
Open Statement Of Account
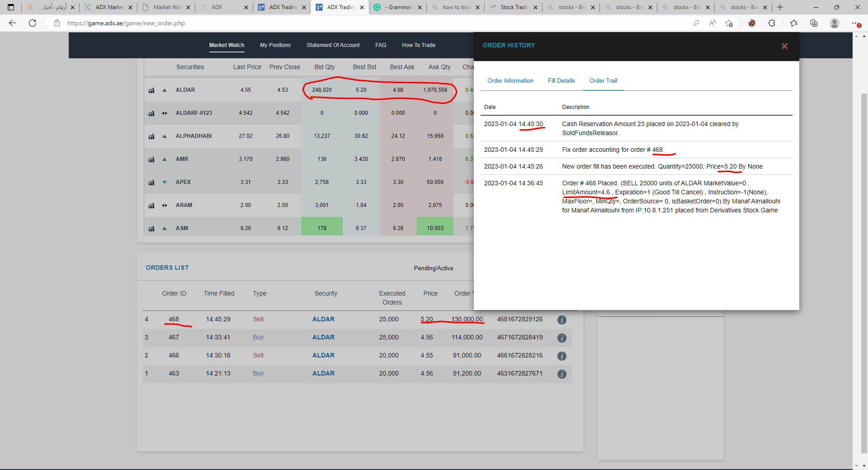click(x=333, y=45)
